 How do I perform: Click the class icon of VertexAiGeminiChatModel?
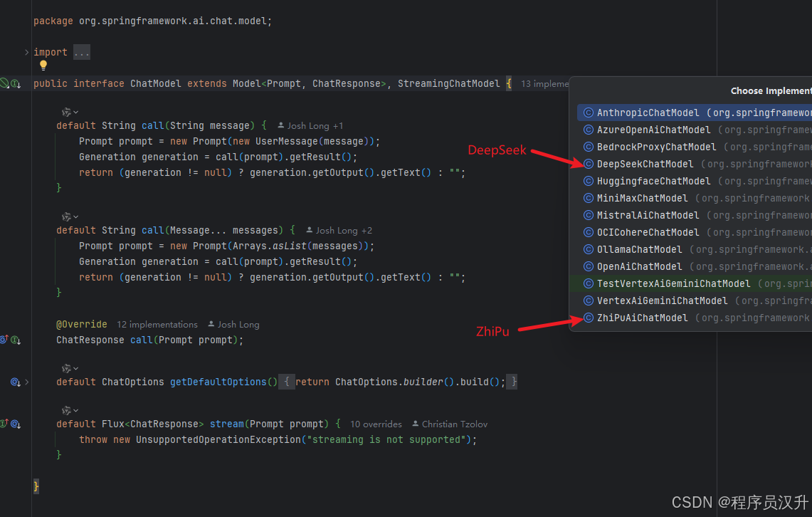(x=589, y=301)
